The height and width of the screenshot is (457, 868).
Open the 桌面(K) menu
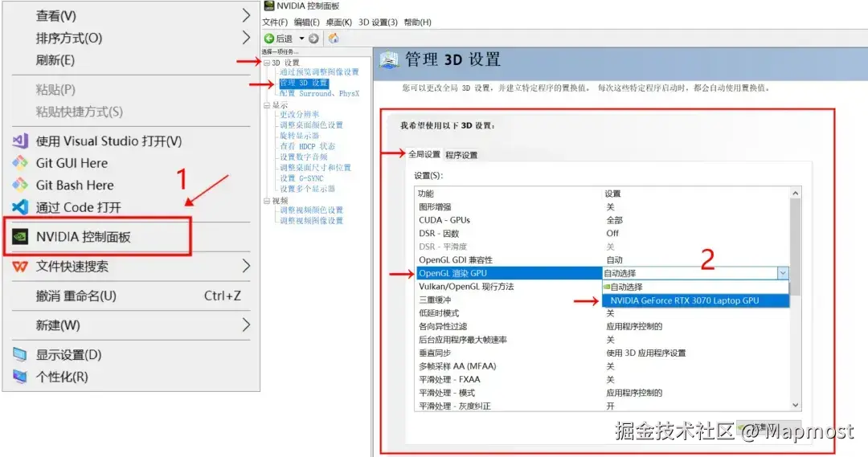click(x=339, y=22)
